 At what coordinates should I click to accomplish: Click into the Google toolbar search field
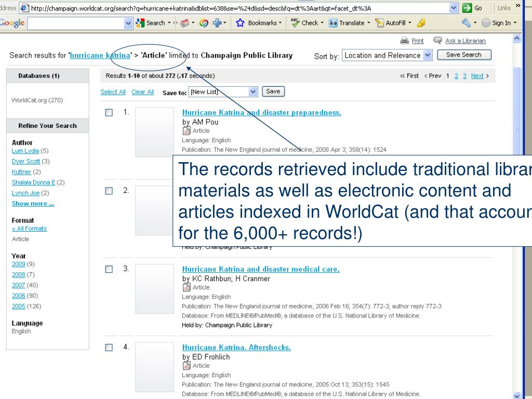pos(76,23)
